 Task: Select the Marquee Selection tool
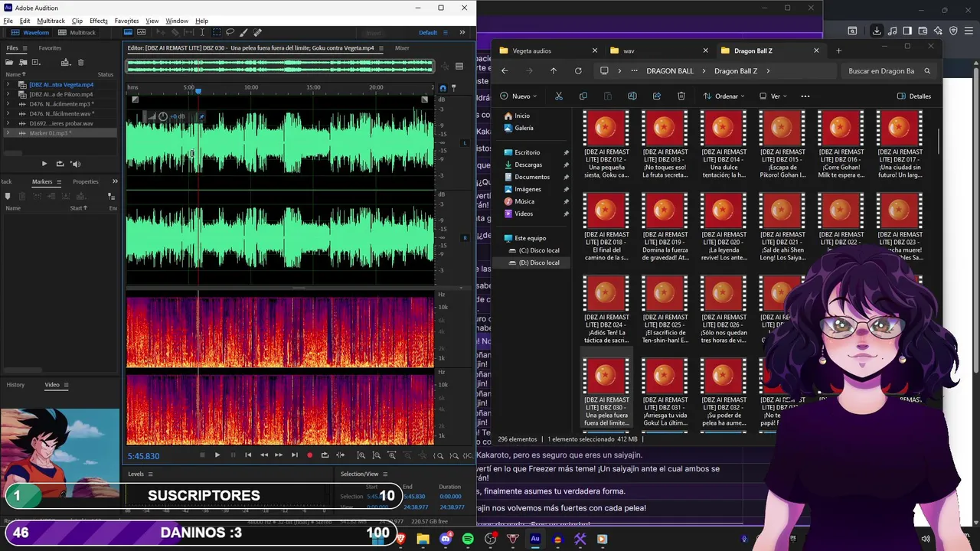click(217, 32)
